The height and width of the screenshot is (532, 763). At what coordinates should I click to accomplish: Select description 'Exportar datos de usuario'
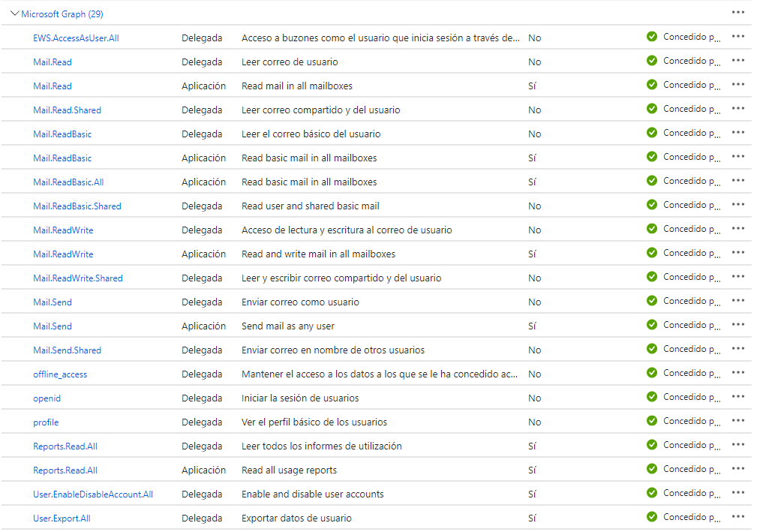[296, 518]
